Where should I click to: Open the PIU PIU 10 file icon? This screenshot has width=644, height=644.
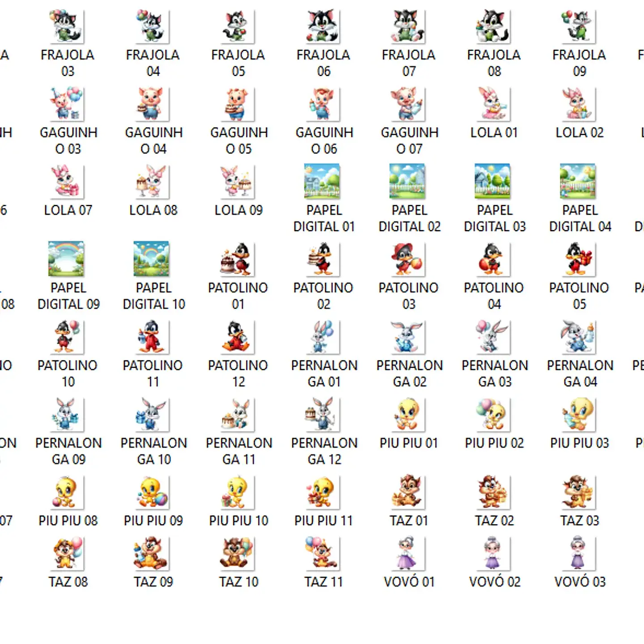pyautogui.click(x=238, y=492)
